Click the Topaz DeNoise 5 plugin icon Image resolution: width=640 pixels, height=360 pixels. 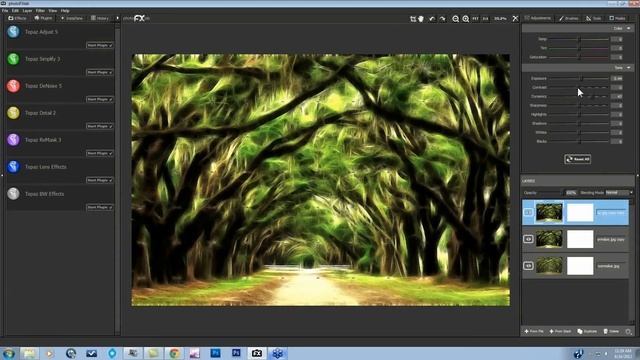(13, 86)
